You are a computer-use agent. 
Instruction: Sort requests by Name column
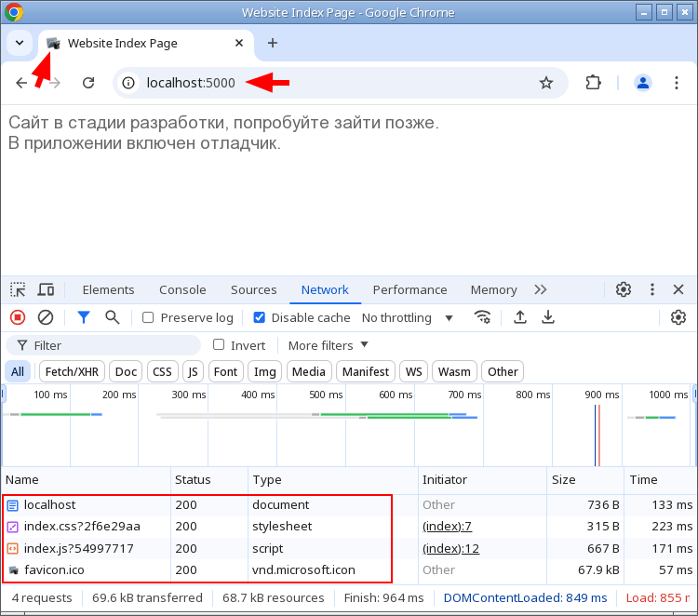(x=86, y=480)
